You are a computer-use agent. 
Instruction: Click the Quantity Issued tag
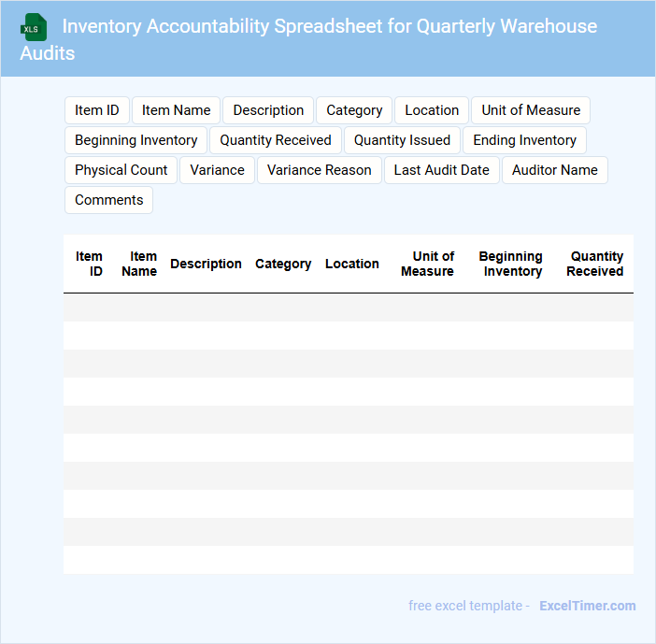pos(402,140)
